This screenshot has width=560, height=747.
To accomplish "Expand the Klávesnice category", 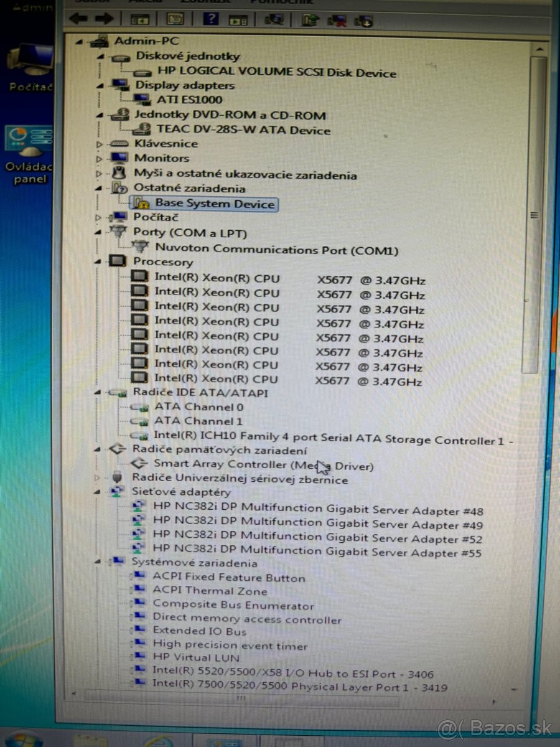I will (100, 143).
